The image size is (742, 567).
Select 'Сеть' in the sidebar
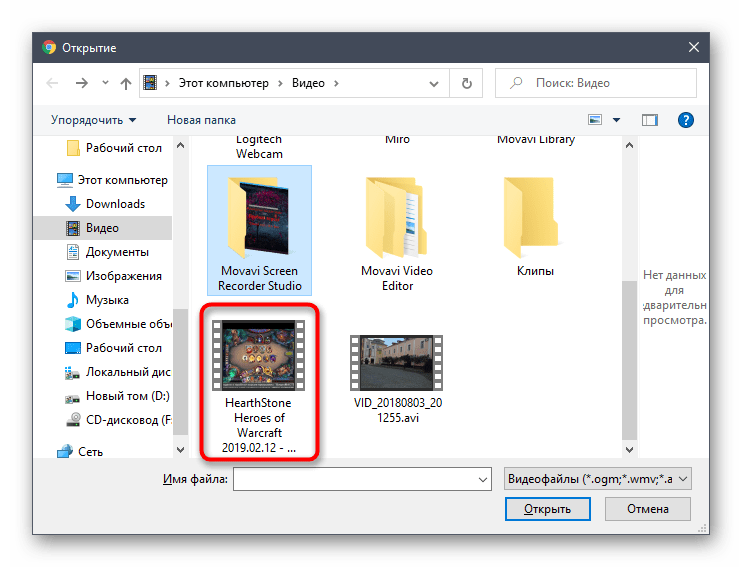80,452
